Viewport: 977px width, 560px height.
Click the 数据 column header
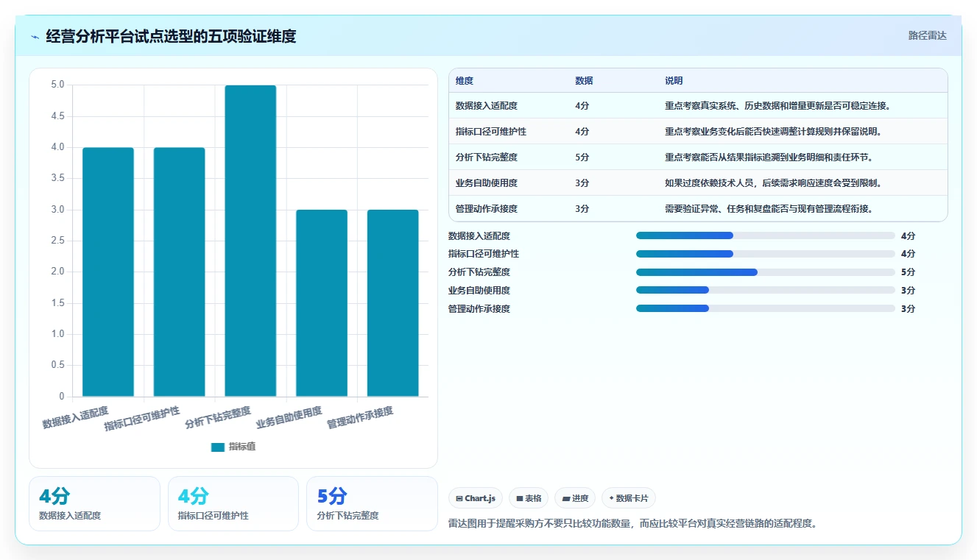point(584,81)
